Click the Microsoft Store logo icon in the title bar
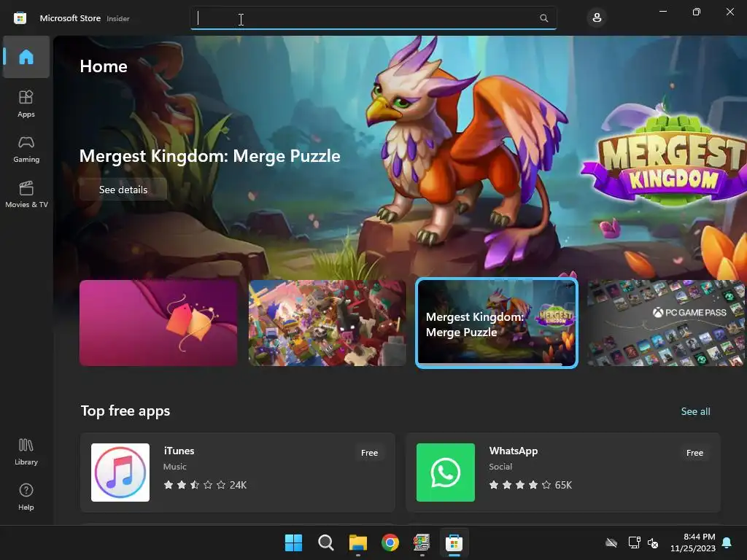The height and width of the screenshot is (560, 747). pyautogui.click(x=20, y=18)
